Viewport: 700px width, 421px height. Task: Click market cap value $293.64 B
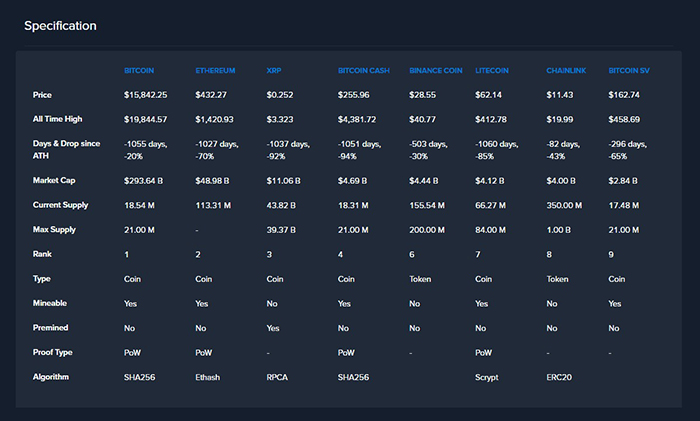143,181
